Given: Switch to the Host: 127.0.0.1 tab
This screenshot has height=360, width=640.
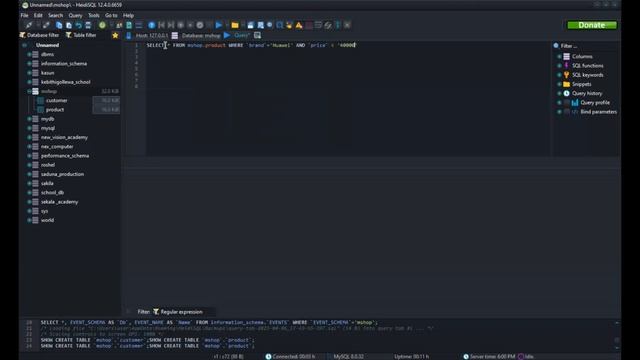Looking at the screenshot, I should [147, 36].
